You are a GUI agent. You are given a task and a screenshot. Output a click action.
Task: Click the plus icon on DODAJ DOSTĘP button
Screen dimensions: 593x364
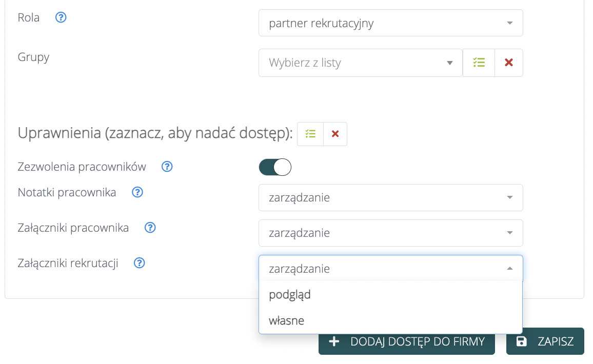click(x=334, y=341)
